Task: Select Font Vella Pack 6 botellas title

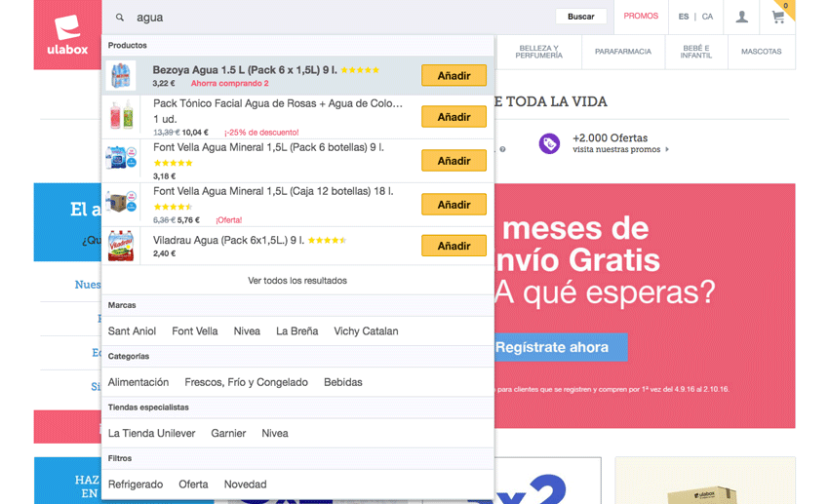Action: pyautogui.click(x=268, y=147)
